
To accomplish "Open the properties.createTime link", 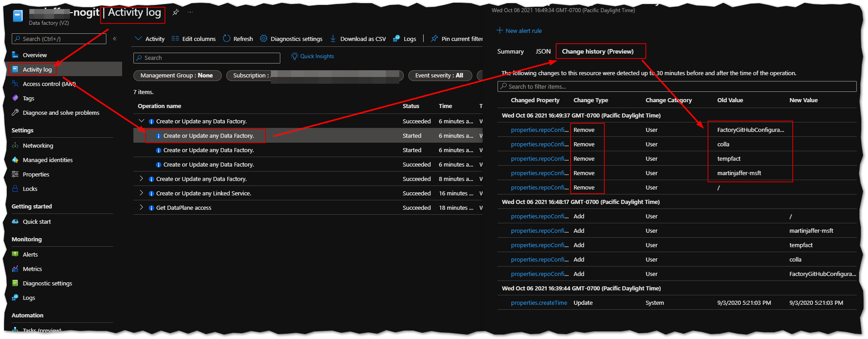I will [x=539, y=303].
